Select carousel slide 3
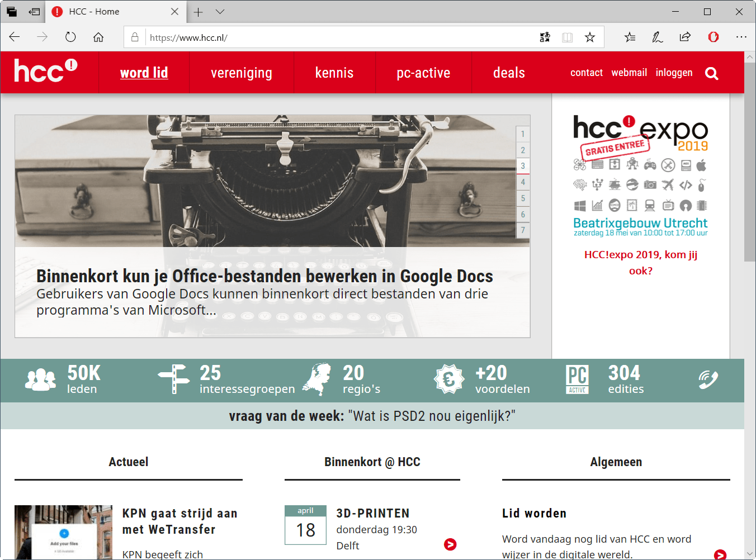Screen dimensions: 756x560 [523, 166]
